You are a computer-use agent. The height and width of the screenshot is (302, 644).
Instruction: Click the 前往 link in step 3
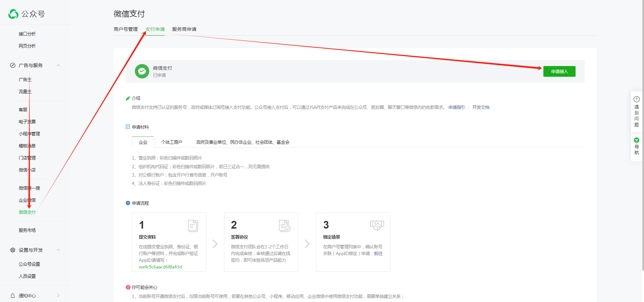coord(378,253)
